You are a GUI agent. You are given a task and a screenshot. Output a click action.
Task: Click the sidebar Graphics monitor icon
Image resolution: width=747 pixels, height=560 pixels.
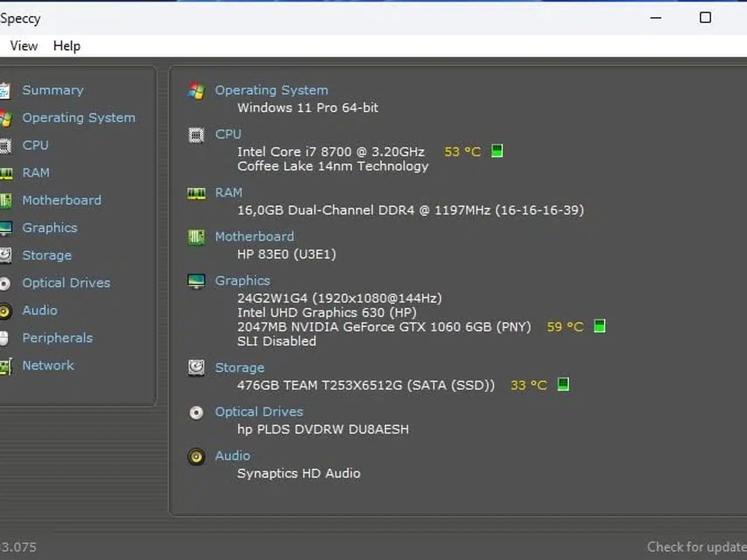pyautogui.click(x=6, y=228)
